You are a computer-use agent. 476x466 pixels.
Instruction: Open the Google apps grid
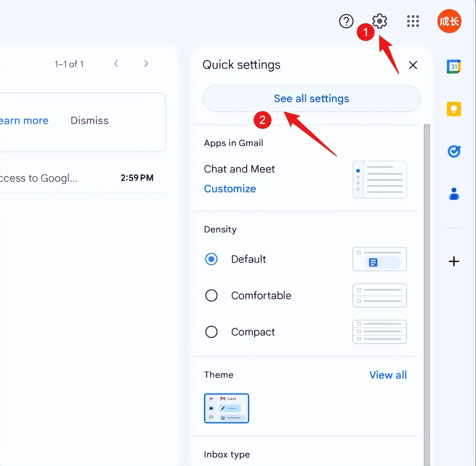click(413, 21)
